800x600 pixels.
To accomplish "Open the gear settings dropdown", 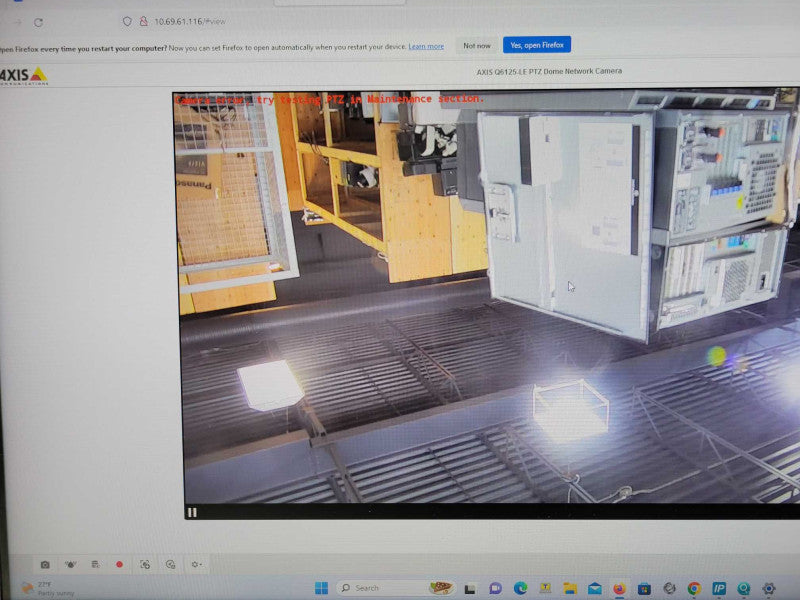I will click(x=196, y=564).
